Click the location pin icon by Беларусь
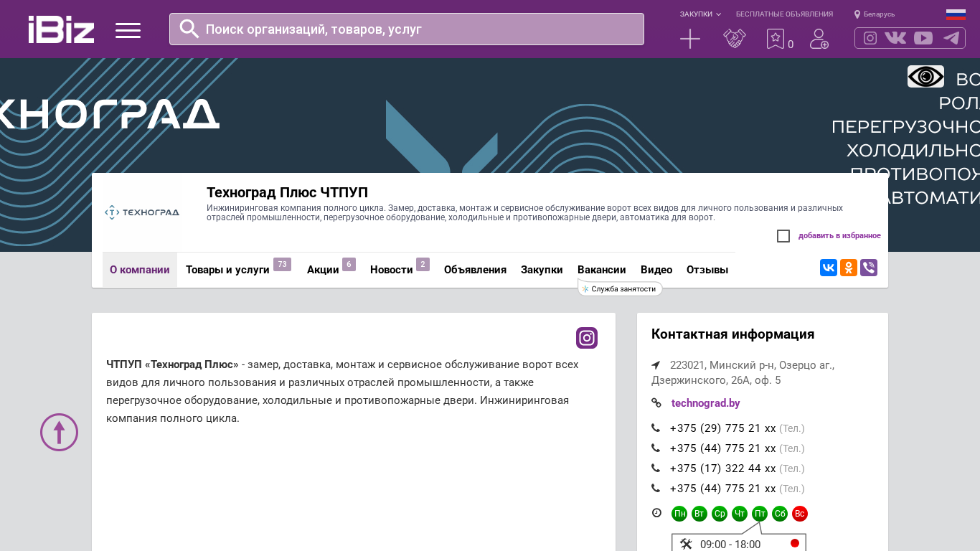Screen dimensions: 980x551 (857, 14)
